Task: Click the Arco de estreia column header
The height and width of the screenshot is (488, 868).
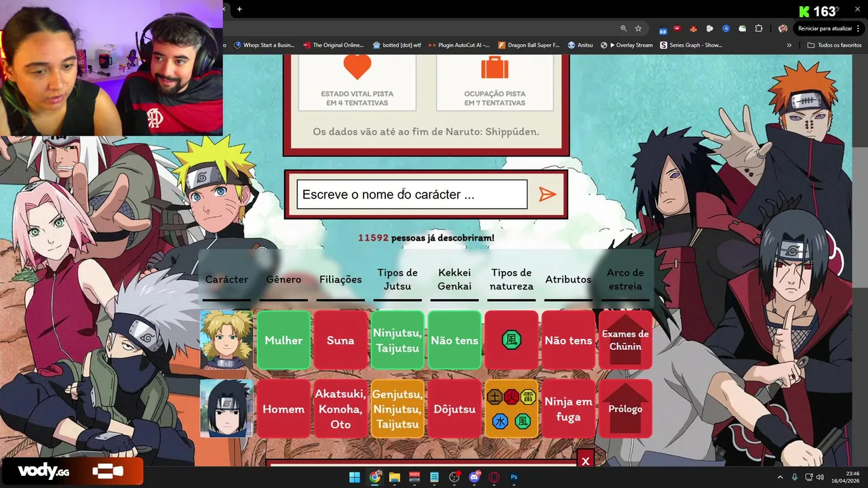Action: point(625,279)
